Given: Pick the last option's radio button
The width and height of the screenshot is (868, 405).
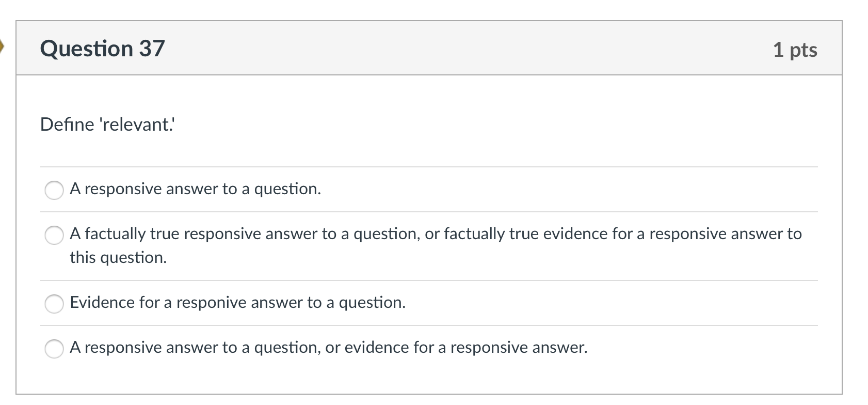Looking at the screenshot, I should pos(54,349).
